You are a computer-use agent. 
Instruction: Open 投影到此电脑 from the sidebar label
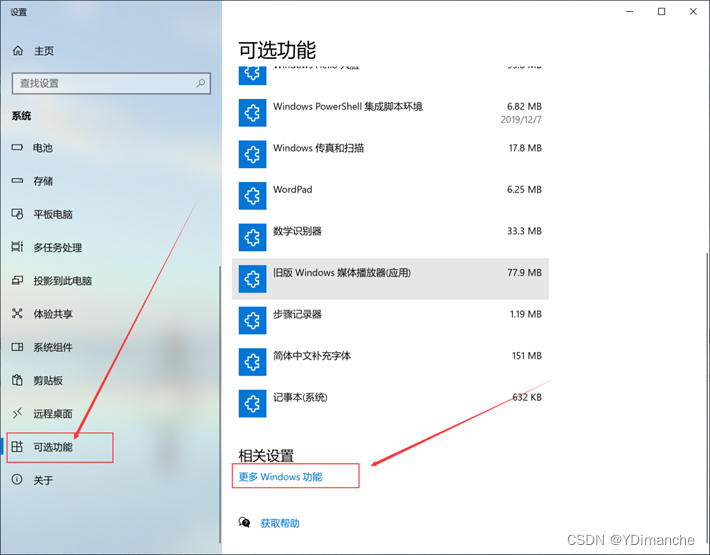[62, 281]
